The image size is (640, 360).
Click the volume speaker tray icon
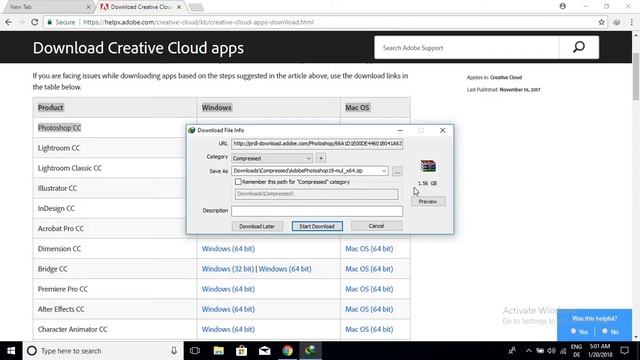coord(551,351)
